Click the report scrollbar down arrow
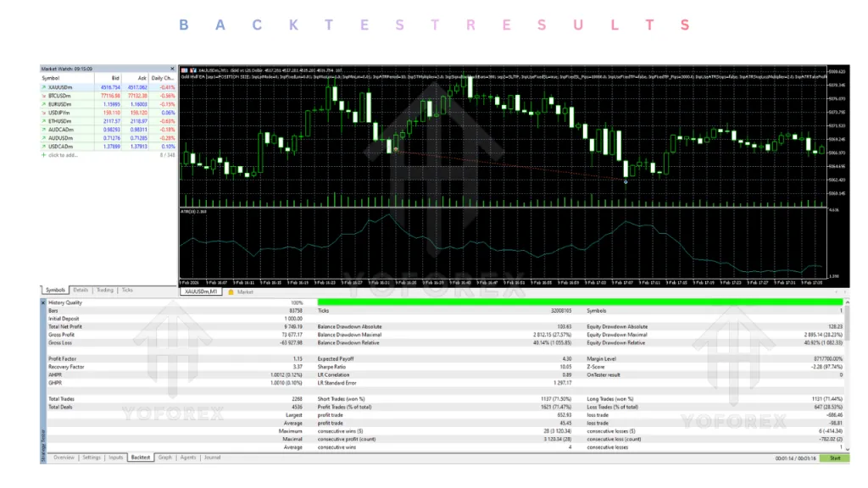 (847, 449)
